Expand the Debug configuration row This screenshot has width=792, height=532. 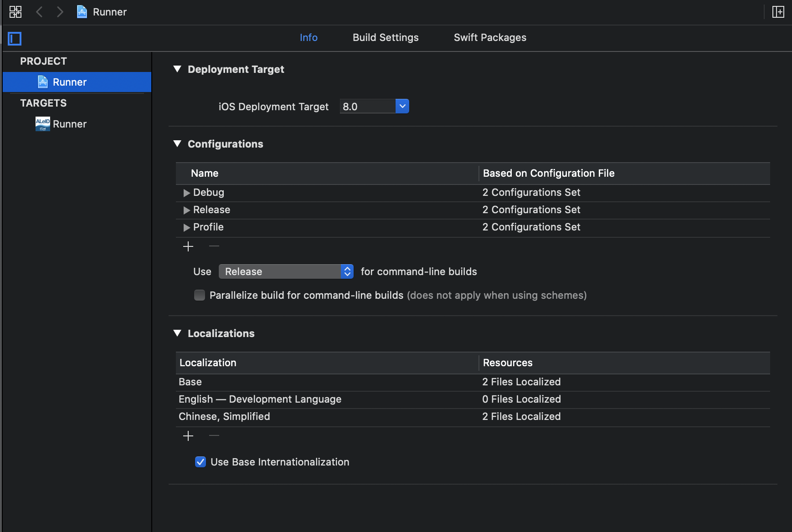[x=186, y=193]
